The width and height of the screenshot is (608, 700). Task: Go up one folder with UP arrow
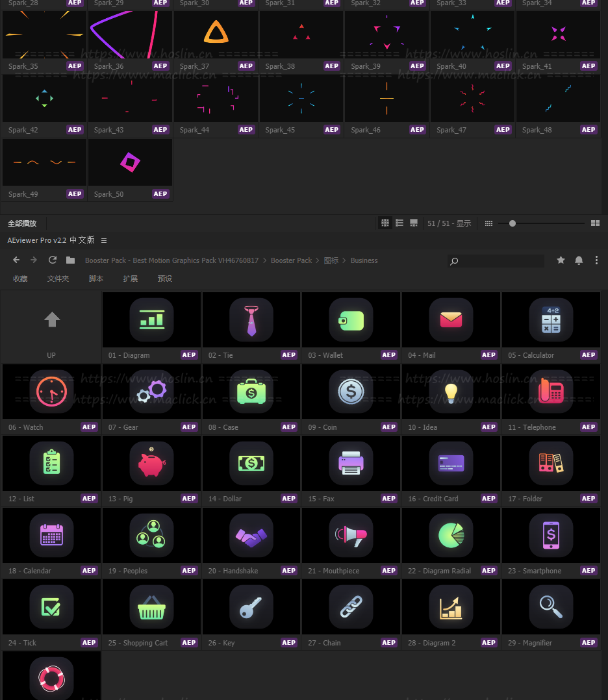click(x=51, y=327)
